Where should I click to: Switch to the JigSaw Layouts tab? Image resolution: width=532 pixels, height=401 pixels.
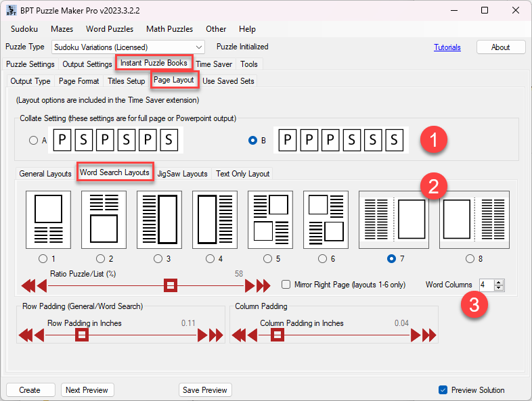coord(182,174)
